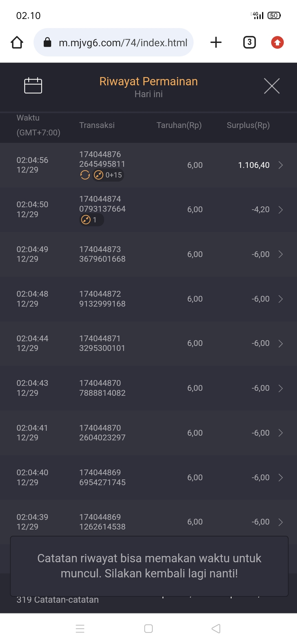Open details for the 02:04:44 row

280,343
